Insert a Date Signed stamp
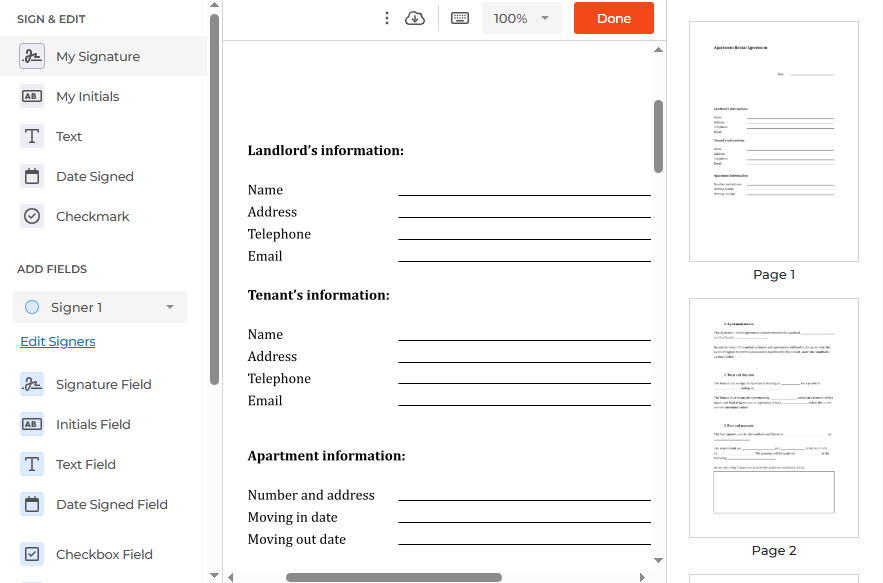This screenshot has width=883, height=583. pos(94,177)
